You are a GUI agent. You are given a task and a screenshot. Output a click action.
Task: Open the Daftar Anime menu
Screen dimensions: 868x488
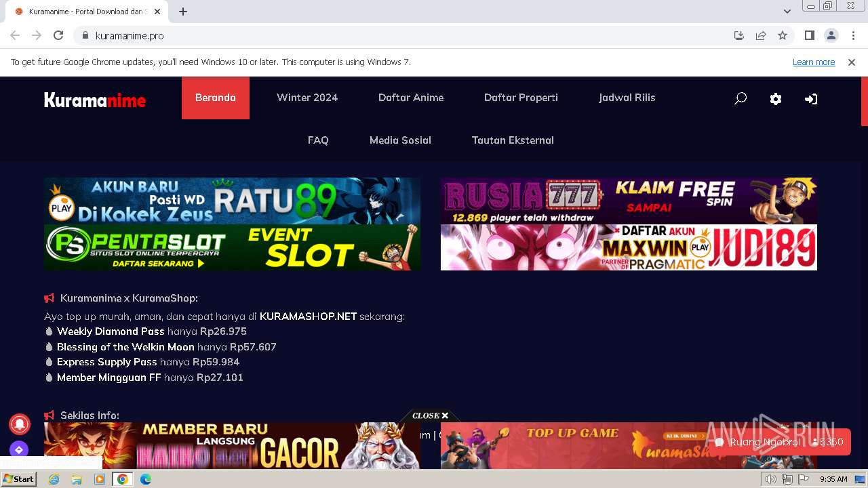tap(411, 98)
